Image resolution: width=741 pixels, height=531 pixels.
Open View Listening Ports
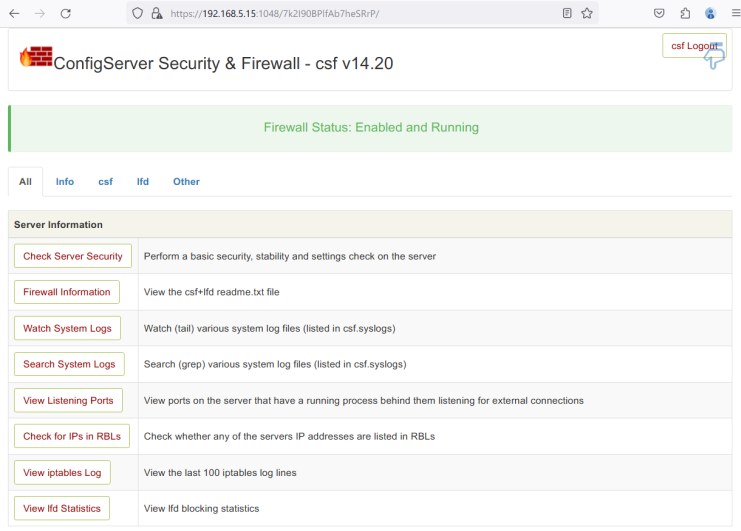coord(68,401)
